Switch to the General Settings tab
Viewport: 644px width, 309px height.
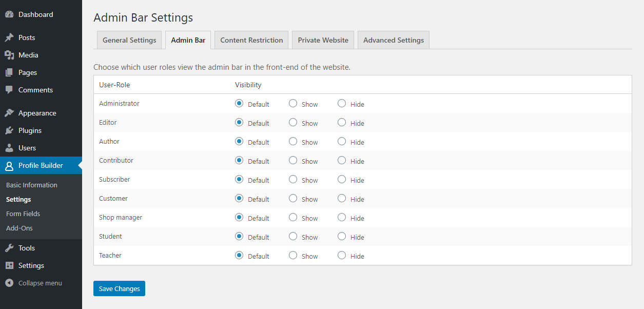click(x=129, y=40)
